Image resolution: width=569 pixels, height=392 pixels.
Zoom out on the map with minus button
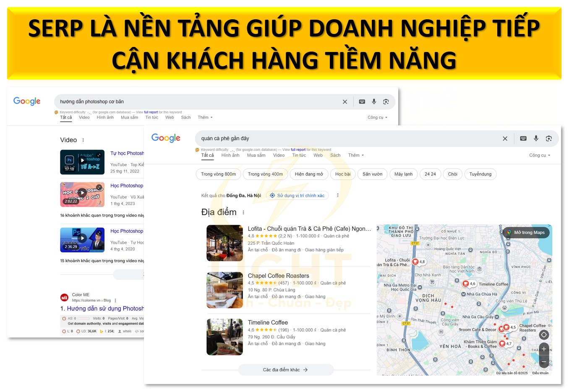(x=544, y=361)
